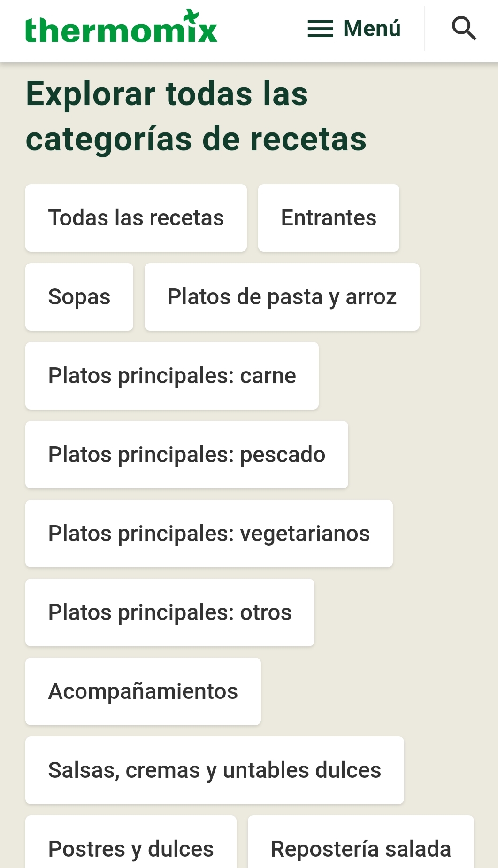
Task: Click the word recetas in the heading
Action: tap(308, 139)
